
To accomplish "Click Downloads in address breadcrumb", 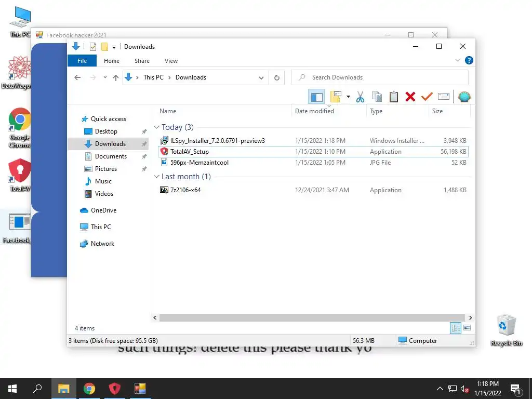I will [x=191, y=77].
